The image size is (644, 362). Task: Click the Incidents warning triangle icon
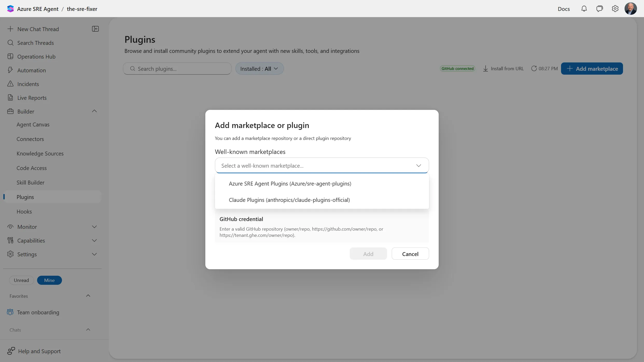10,84
